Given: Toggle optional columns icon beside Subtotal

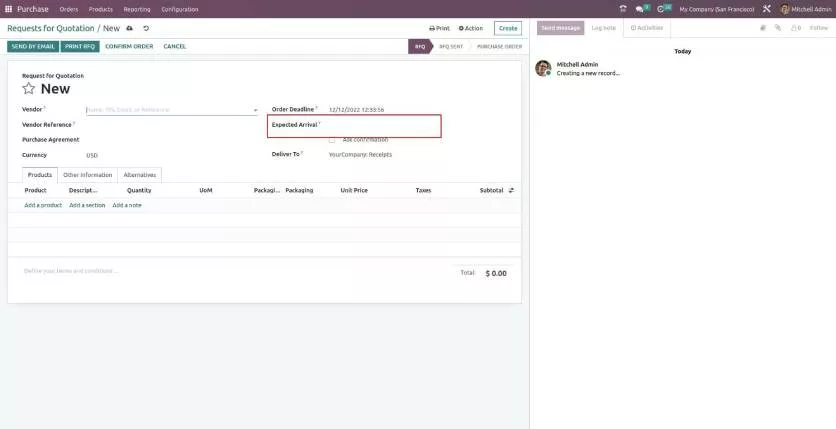Looking at the screenshot, I should [x=511, y=190].
